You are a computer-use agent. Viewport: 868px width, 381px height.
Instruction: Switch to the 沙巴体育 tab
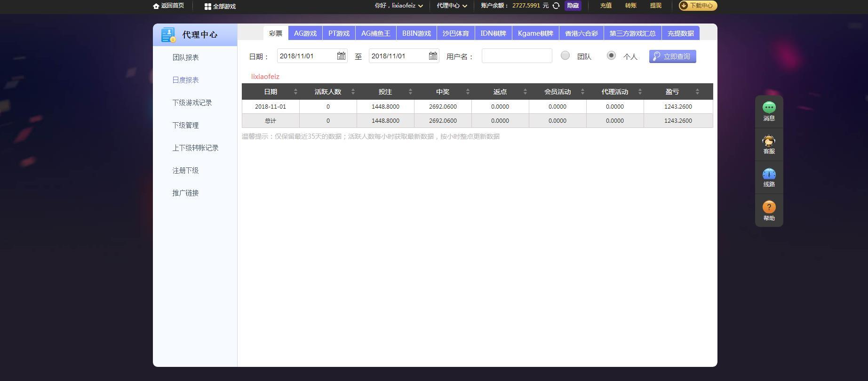[456, 33]
